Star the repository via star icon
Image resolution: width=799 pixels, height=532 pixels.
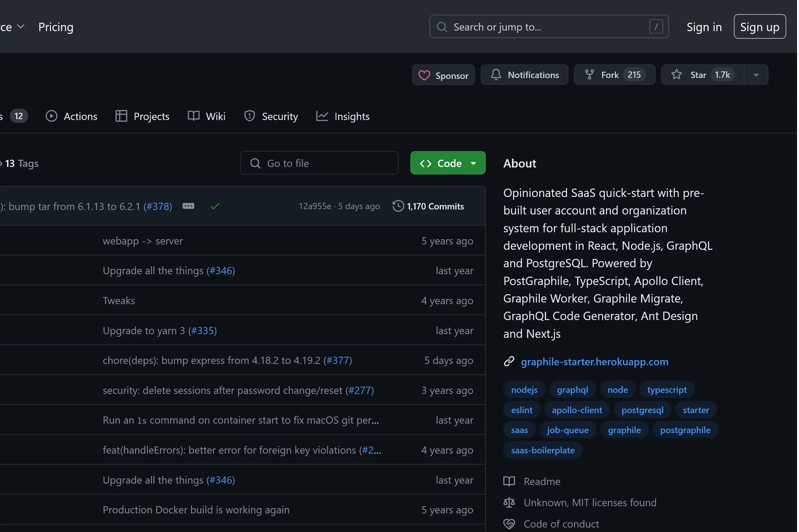coord(676,75)
